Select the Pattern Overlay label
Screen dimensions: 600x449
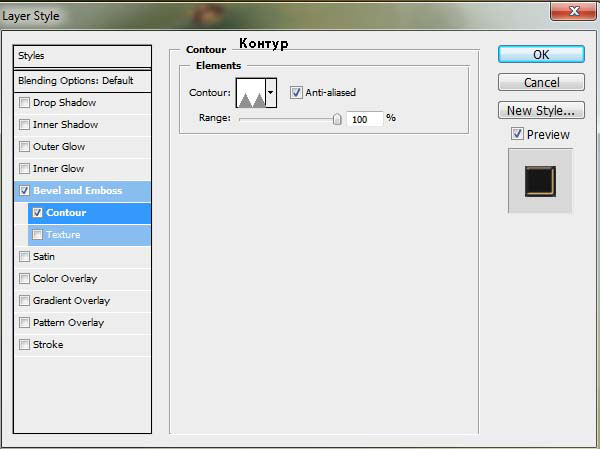[x=68, y=322]
